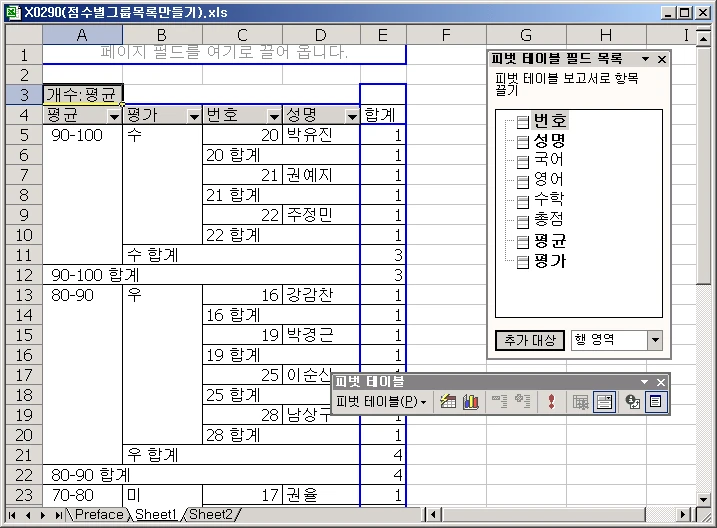The width and height of the screenshot is (717, 528).
Task: Click the Show Detail icon
Action: pyautogui.click(x=523, y=402)
